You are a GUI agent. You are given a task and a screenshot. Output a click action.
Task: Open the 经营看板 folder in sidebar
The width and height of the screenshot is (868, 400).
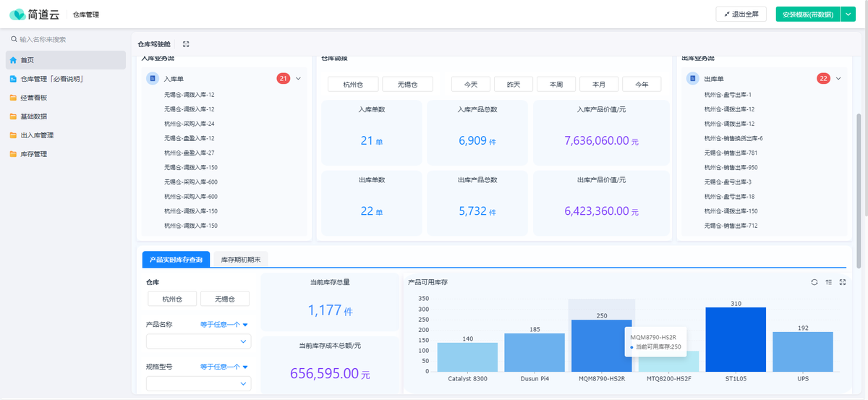[x=34, y=98]
